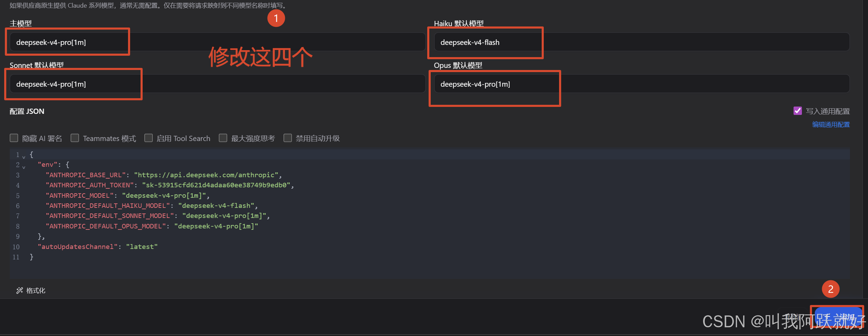This screenshot has width=868, height=336.
Task: Enable the 启用 Tool Search checkbox
Action: click(x=149, y=138)
